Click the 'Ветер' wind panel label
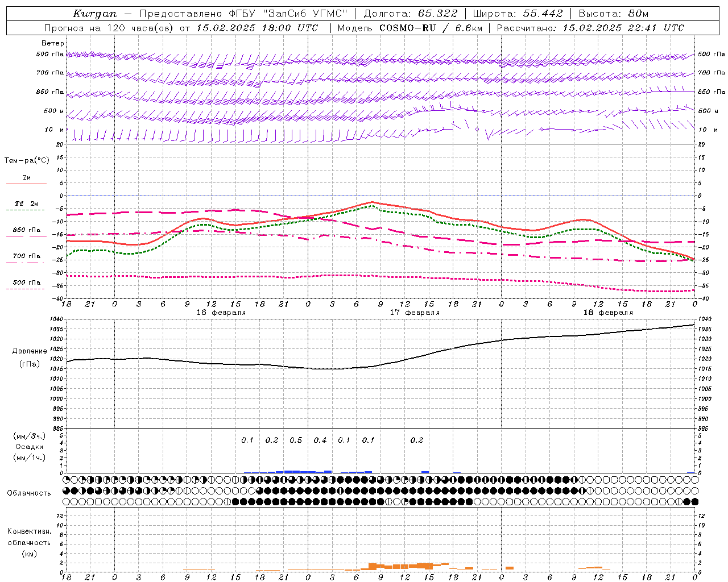Image resolution: width=728 pixels, height=582 pixels. pos(52,43)
